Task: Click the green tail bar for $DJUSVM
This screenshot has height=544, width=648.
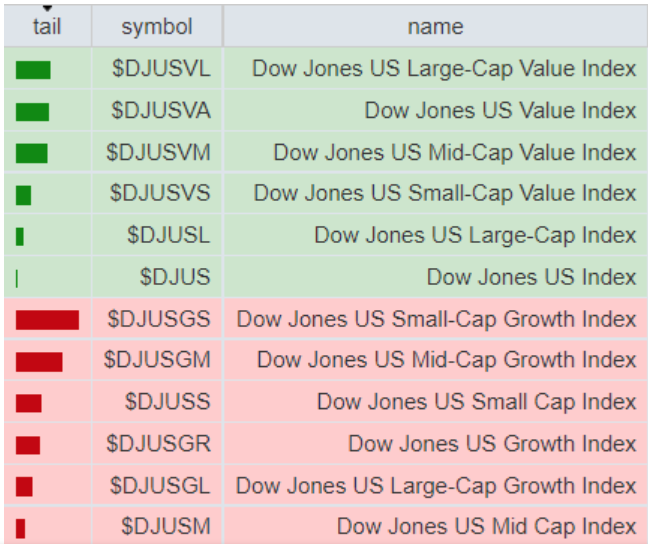Action: coord(32,153)
